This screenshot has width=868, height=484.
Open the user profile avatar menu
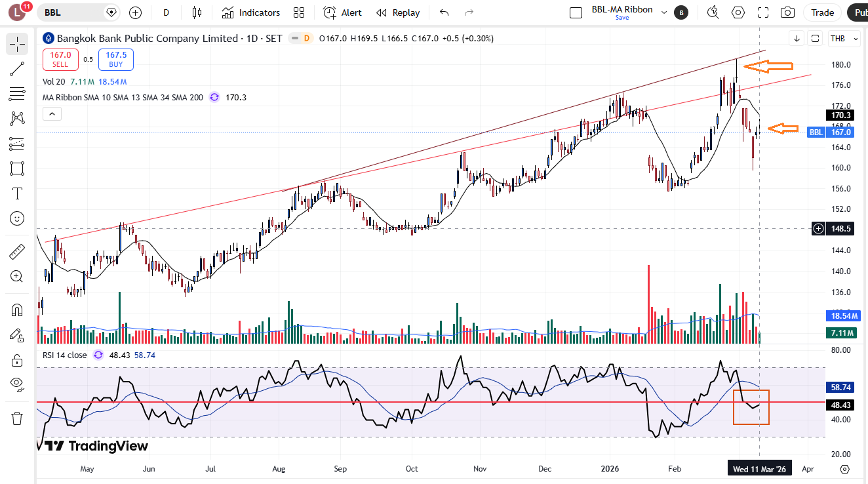click(17, 12)
